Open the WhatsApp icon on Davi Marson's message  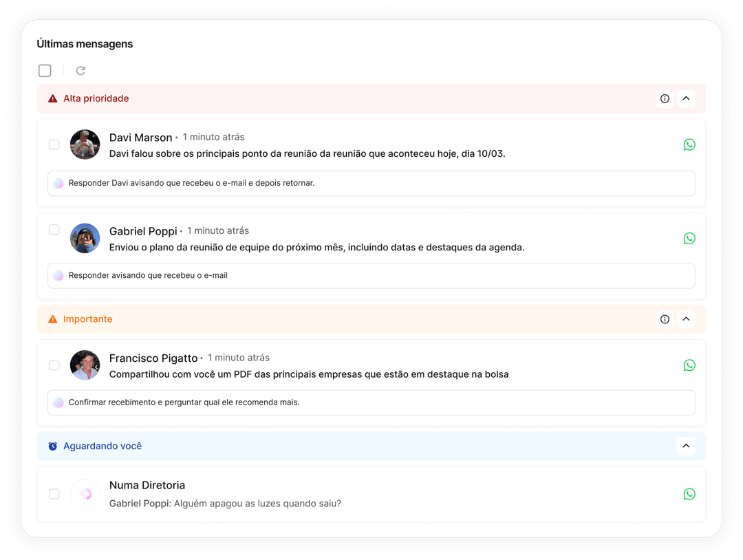point(689,144)
